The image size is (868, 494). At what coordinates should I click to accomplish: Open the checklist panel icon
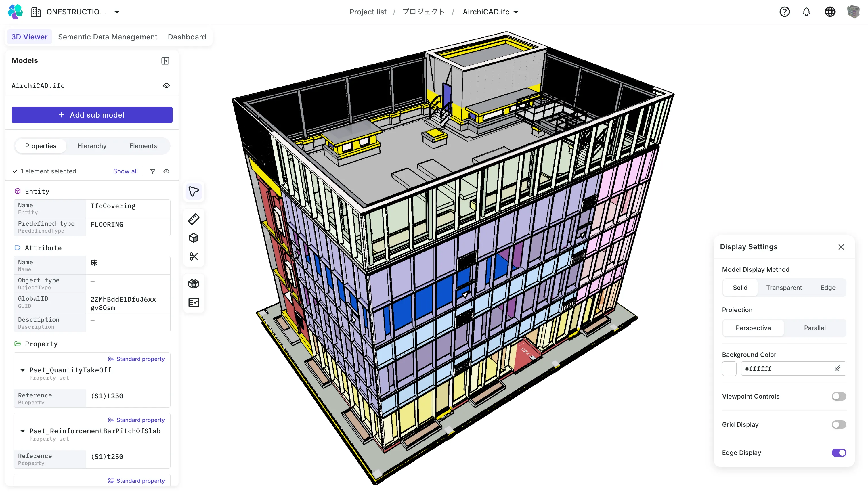click(194, 302)
